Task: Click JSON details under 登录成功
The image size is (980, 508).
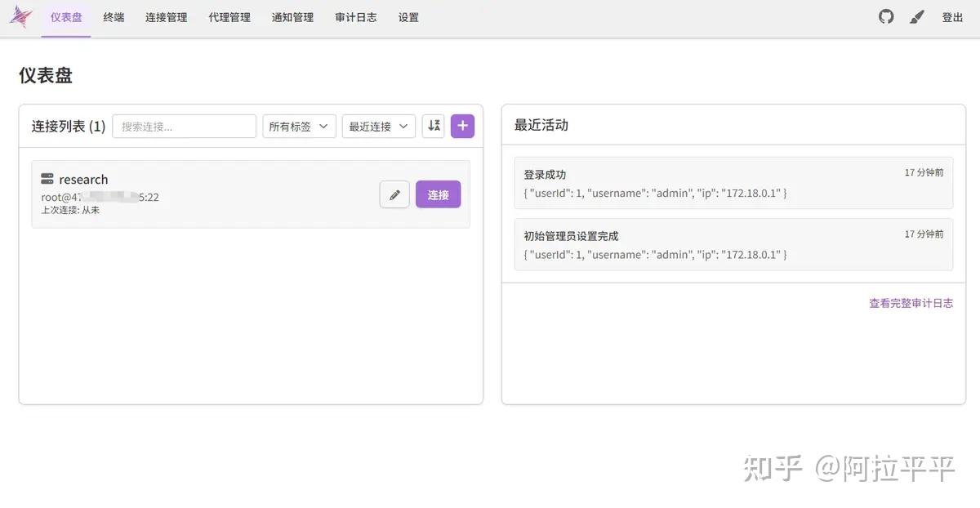Action: (655, 194)
